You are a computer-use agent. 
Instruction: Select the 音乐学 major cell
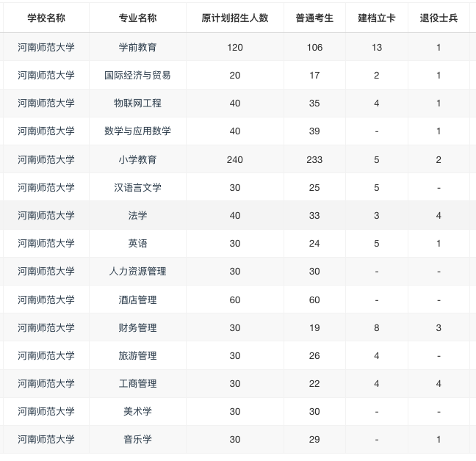click(x=137, y=439)
